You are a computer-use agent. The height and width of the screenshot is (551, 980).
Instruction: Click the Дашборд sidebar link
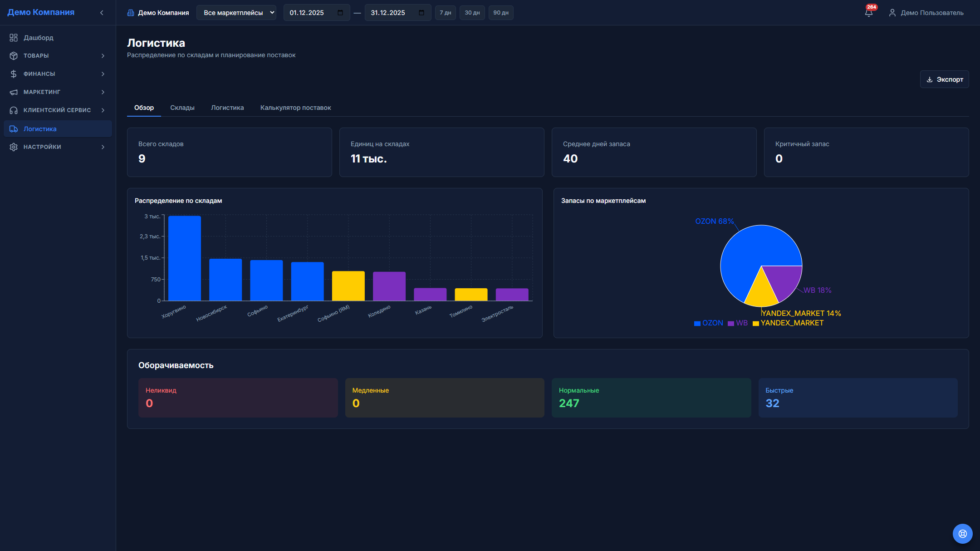coord(58,38)
